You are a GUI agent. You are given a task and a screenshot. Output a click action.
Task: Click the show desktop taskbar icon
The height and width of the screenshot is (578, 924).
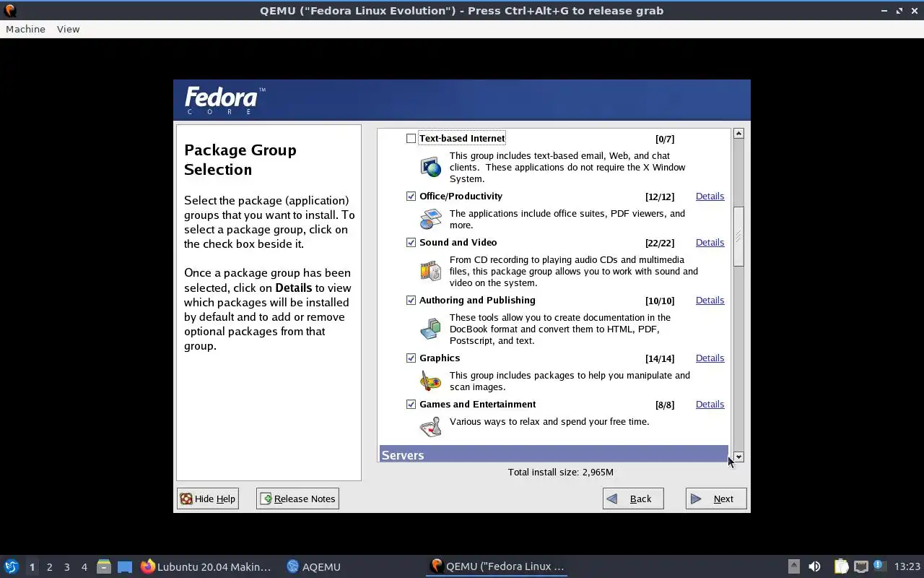coord(125,566)
